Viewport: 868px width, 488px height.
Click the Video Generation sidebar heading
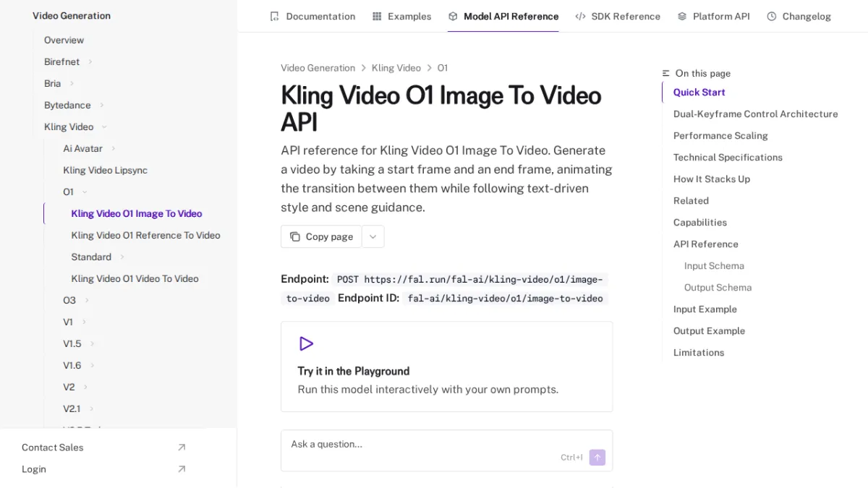[x=72, y=15]
